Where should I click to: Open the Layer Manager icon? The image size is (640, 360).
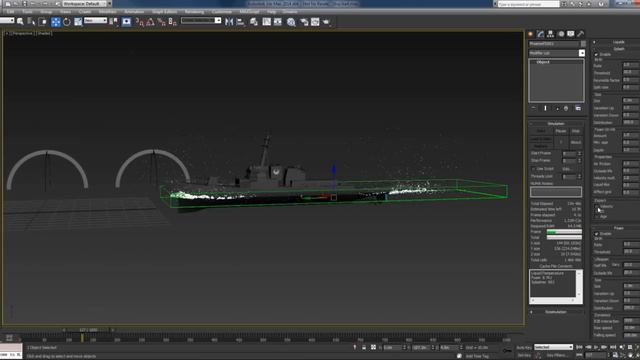(254, 22)
